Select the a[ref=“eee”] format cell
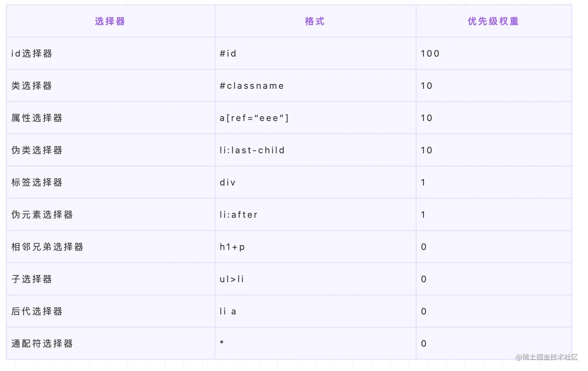 click(x=254, y=118)
